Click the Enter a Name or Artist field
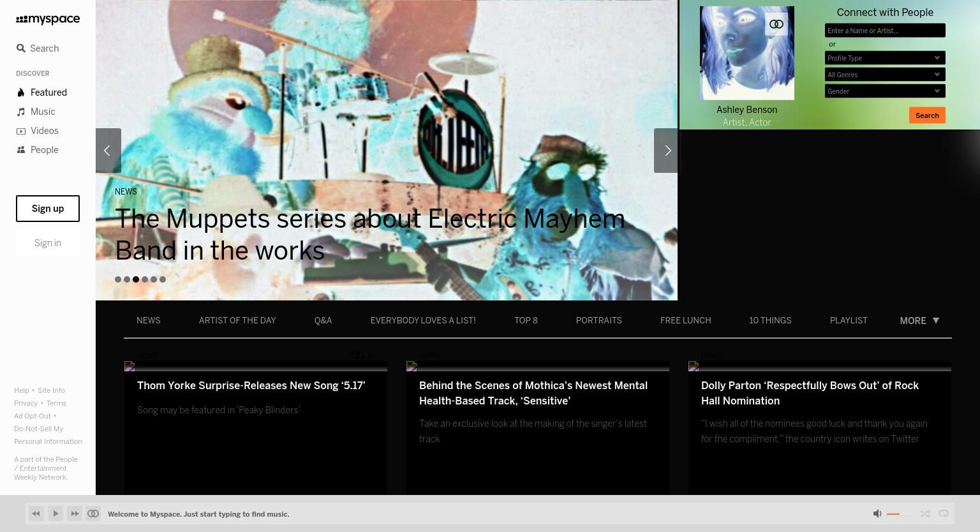 click(885, 31)
